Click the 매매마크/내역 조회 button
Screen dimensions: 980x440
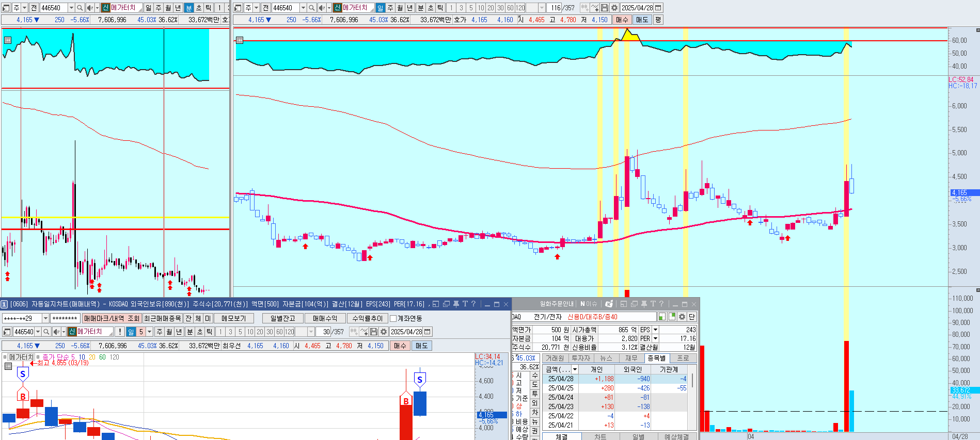[x=112, y=318]
